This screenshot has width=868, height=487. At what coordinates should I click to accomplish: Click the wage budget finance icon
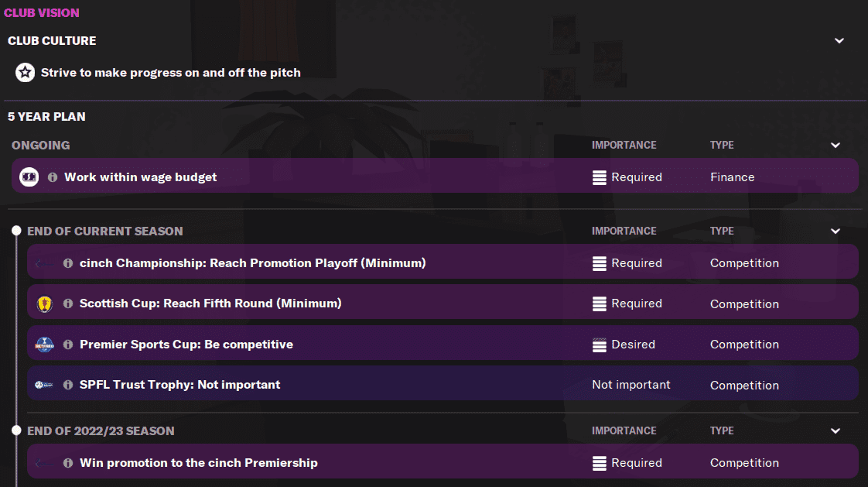(x=29, y=177)
